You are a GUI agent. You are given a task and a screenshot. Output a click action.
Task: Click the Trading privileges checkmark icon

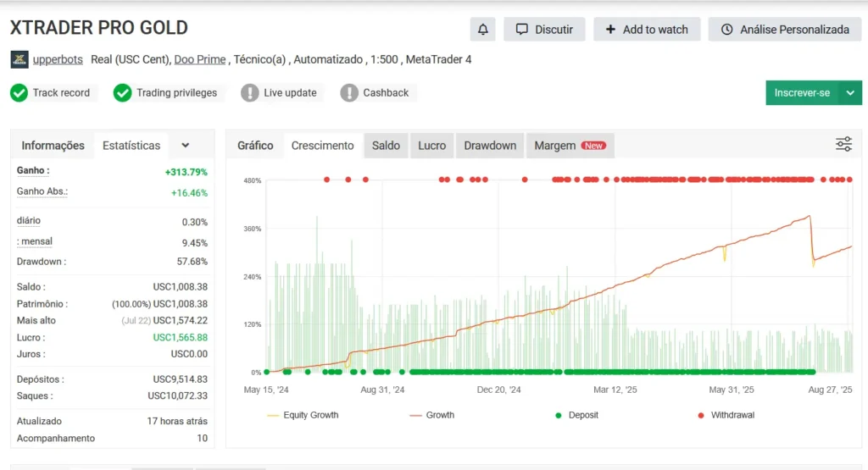coord(122,93)
